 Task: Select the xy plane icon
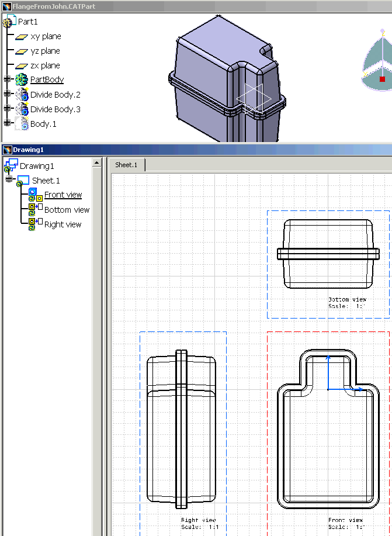22,37
